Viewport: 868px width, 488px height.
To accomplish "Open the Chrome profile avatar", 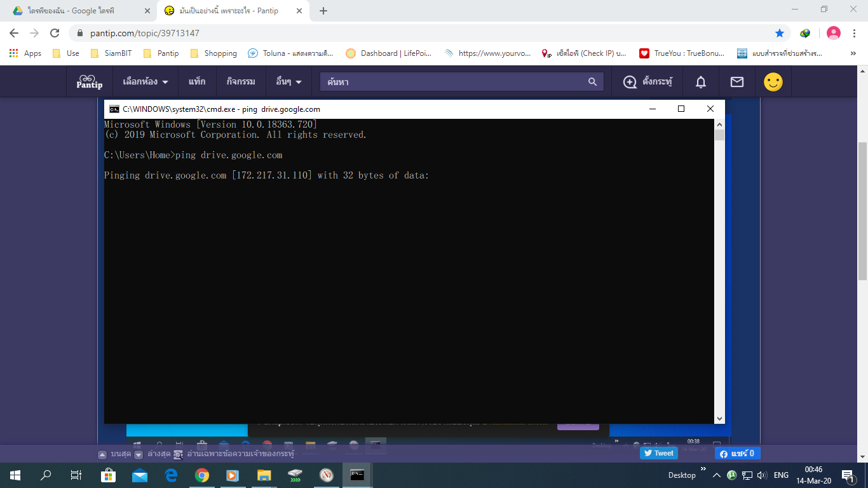I will tap(834, 33).
